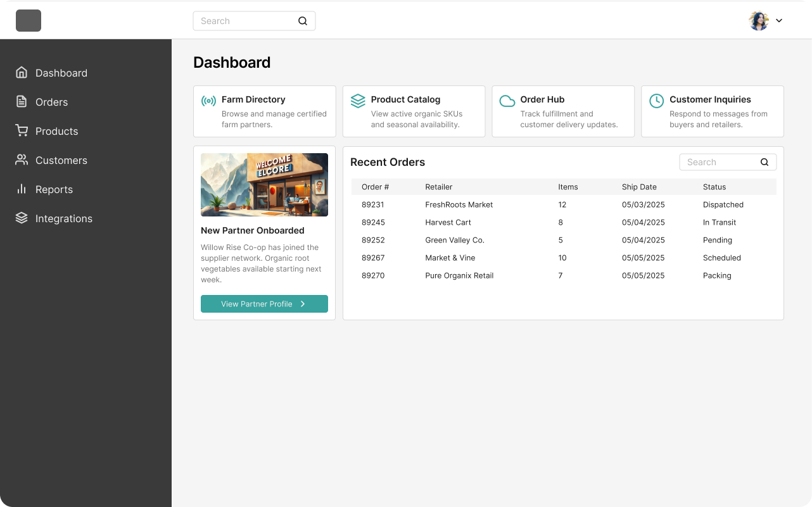Click the View Partner Profile button

pos(264,304)
